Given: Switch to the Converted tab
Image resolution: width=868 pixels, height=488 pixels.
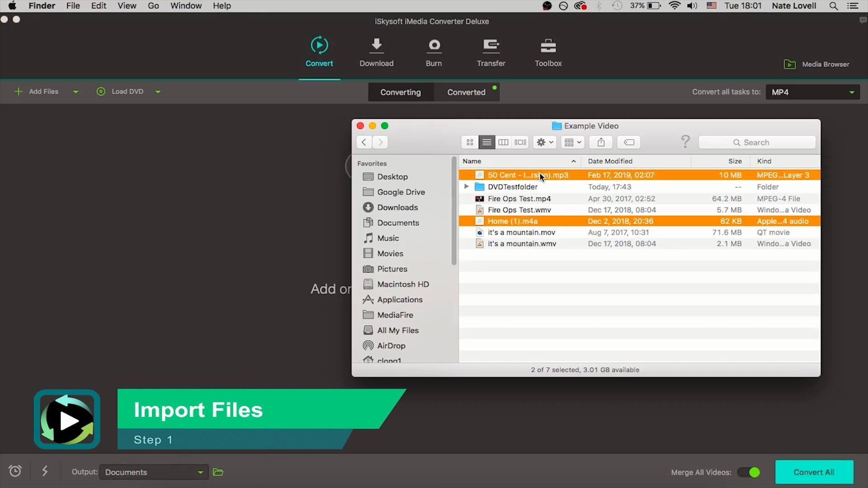Looking at the screenshot, I should point(467,92).
